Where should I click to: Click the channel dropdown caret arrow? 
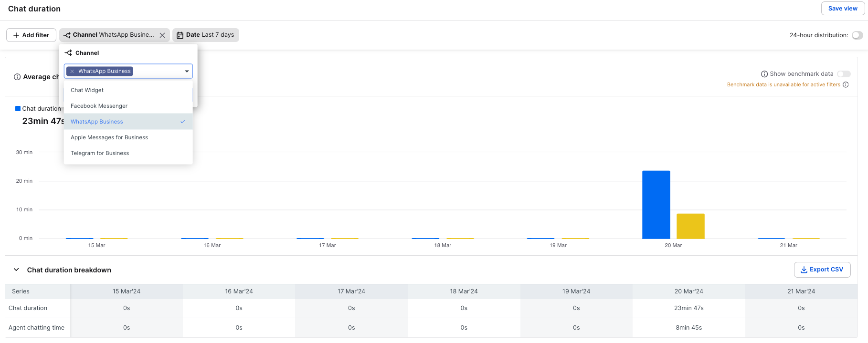(x=187, y=72)
